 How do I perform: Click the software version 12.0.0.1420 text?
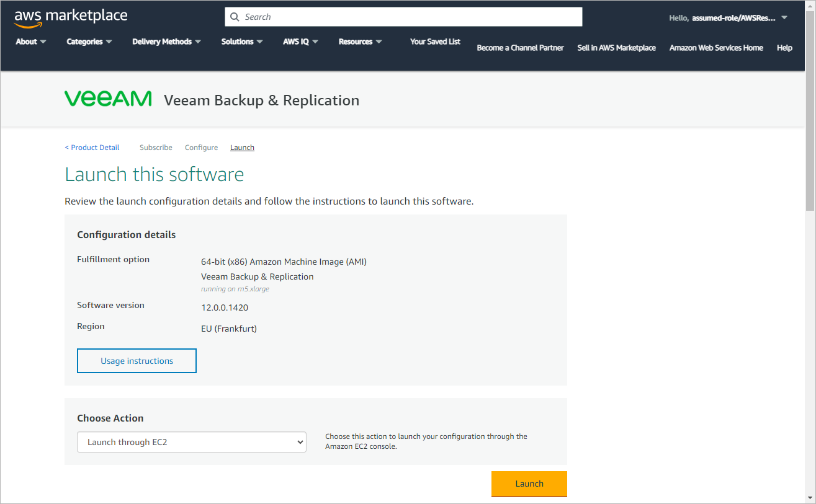click(x=225, y=307)
